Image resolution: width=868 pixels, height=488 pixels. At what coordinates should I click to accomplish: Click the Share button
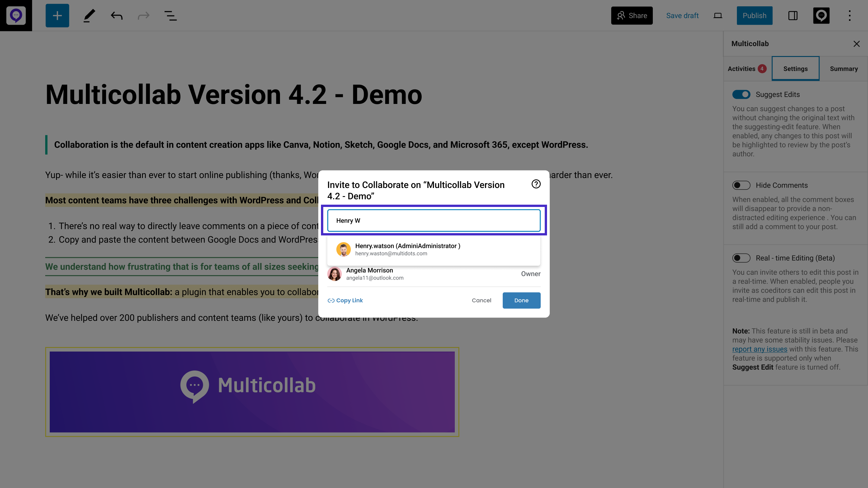coord(632,15)
